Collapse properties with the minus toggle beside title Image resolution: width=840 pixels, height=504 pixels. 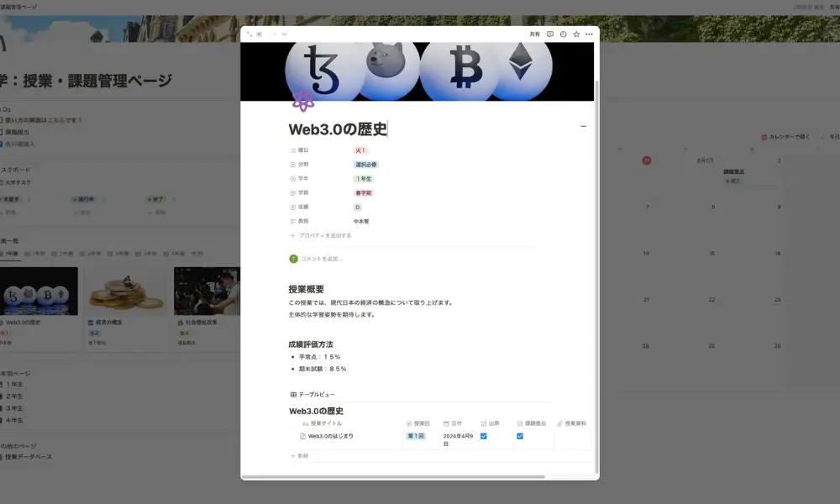click(x=584, y=127)
